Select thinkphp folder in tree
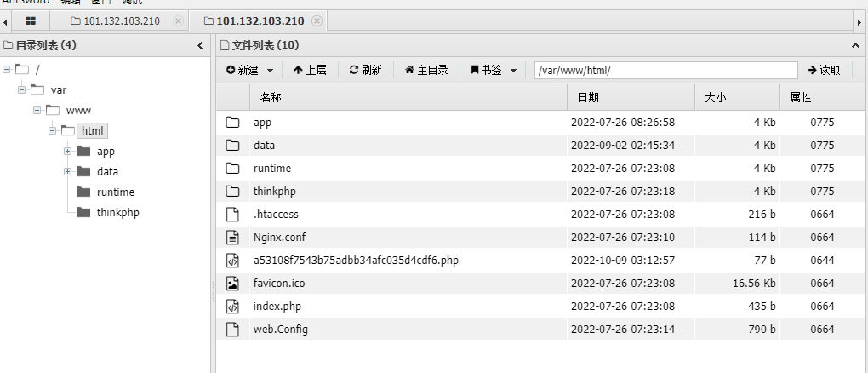This screenshot has width=868, height=373. (118, 213)
